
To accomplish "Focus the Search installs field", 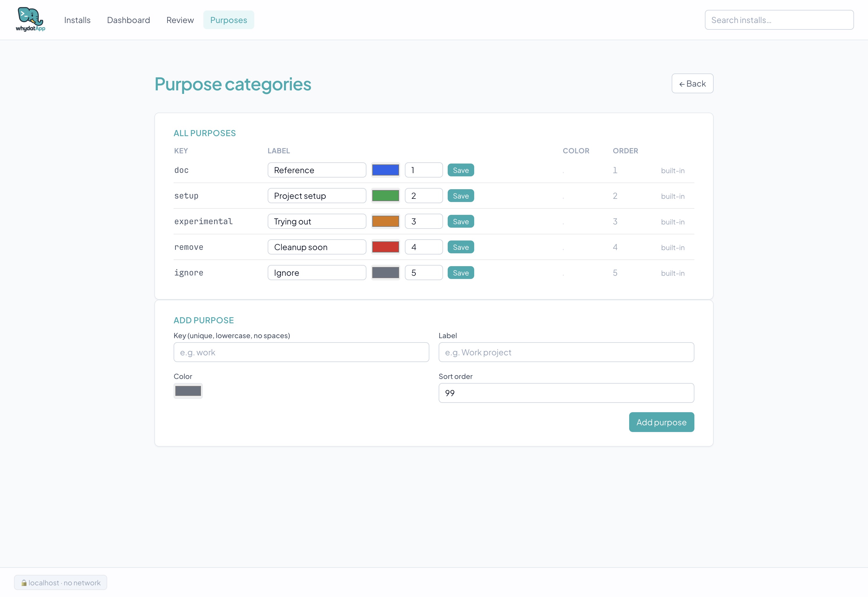I will point(779,20).
